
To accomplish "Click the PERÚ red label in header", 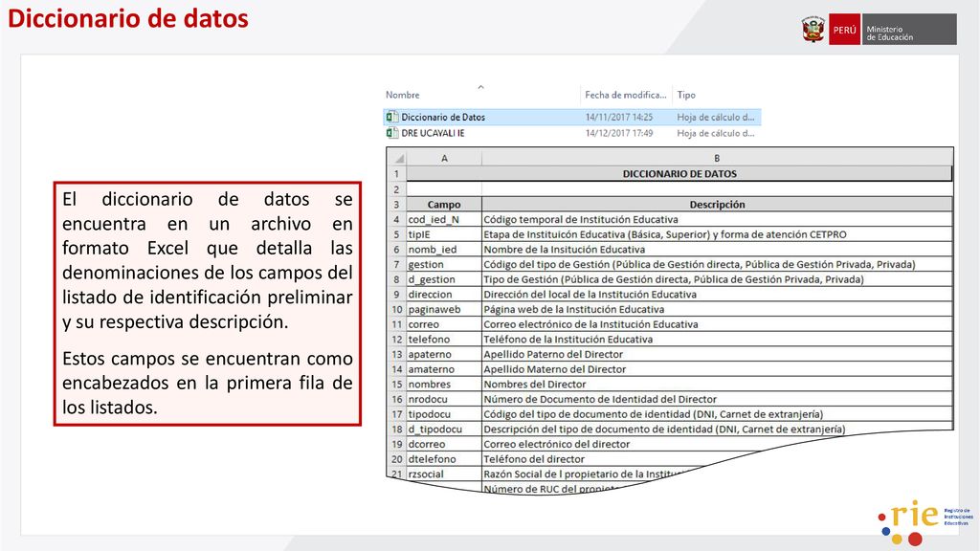I will click(844, 30).
